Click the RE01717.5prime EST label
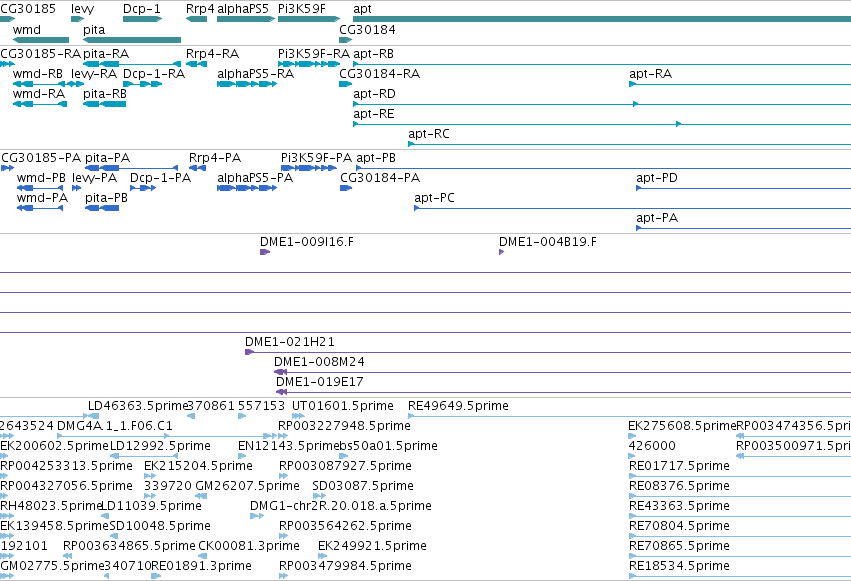 tap(679, 466)
